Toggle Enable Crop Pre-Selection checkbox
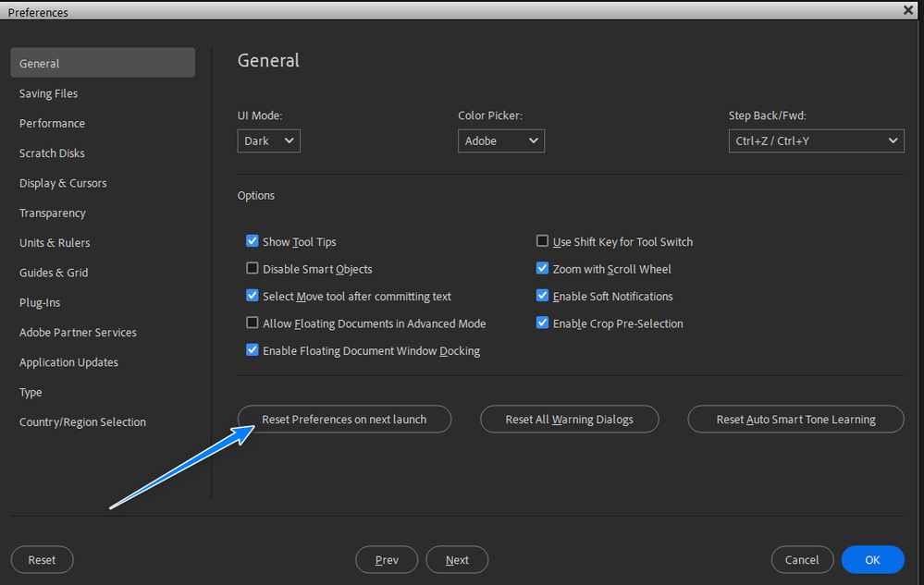Image resolution: width=924 pixels, height=585 pixels. [543, 323]
